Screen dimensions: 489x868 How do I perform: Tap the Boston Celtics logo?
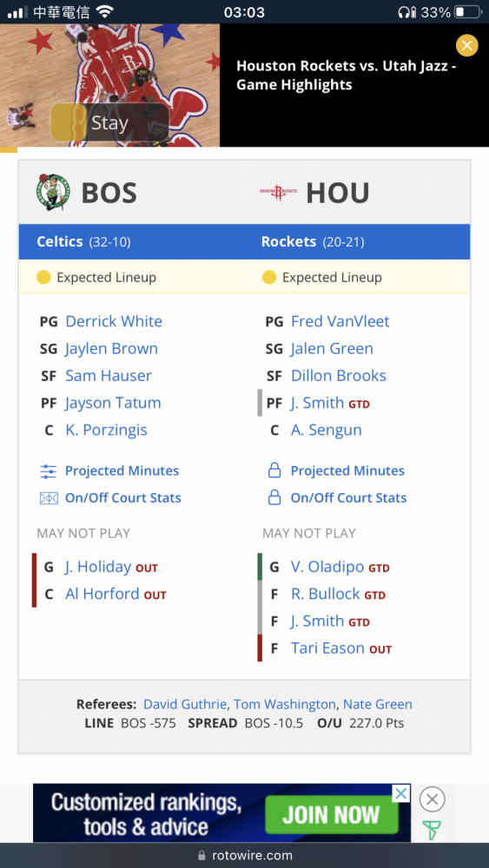pos(54,192)
